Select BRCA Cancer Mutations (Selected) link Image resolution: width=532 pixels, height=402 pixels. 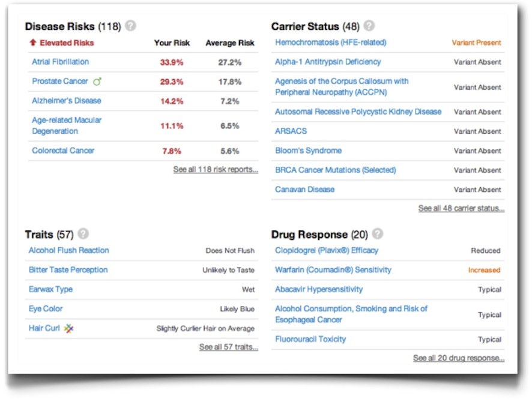click(335, 170)
